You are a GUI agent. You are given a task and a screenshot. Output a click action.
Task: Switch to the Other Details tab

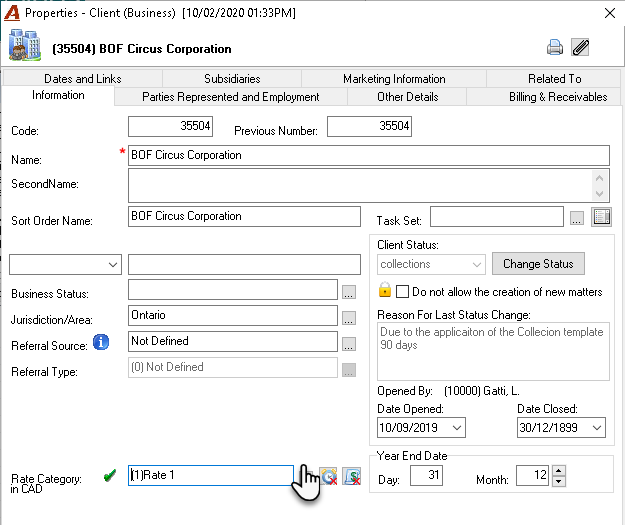pyautogui.click(x=407, y=97)
